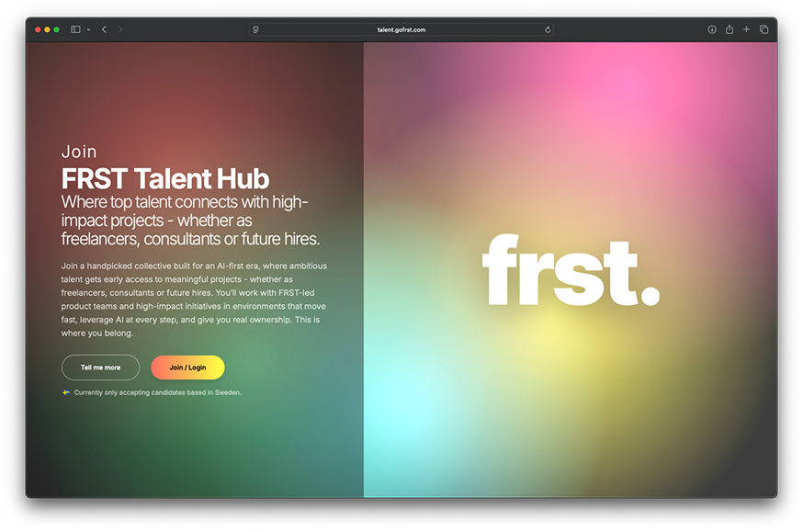
Task: Open the page settings icon in address bar
Action: click(255, 29)
